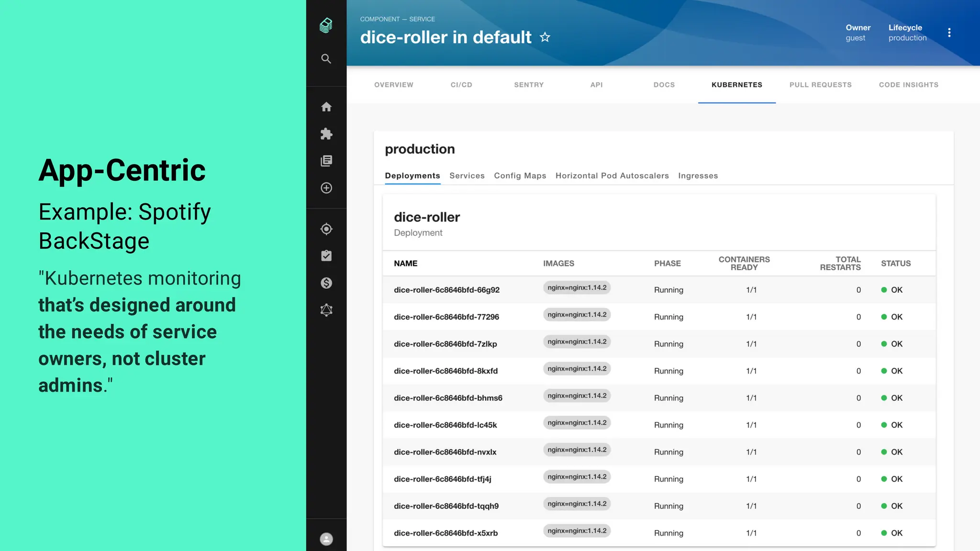Screen dimensions: 980x551
Task: Open the docs library icon
Action: coord(326,161)
